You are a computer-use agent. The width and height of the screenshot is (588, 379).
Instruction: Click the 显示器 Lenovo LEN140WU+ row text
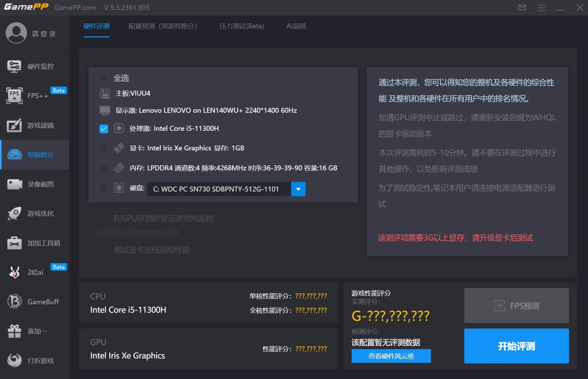pyautogui.click(x=206, y=111)
